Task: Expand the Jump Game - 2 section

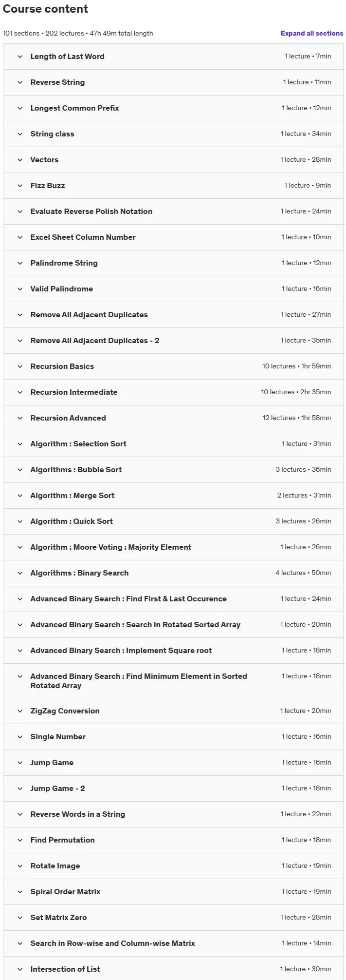Action: pyautogui.click(x=173, y=788)
